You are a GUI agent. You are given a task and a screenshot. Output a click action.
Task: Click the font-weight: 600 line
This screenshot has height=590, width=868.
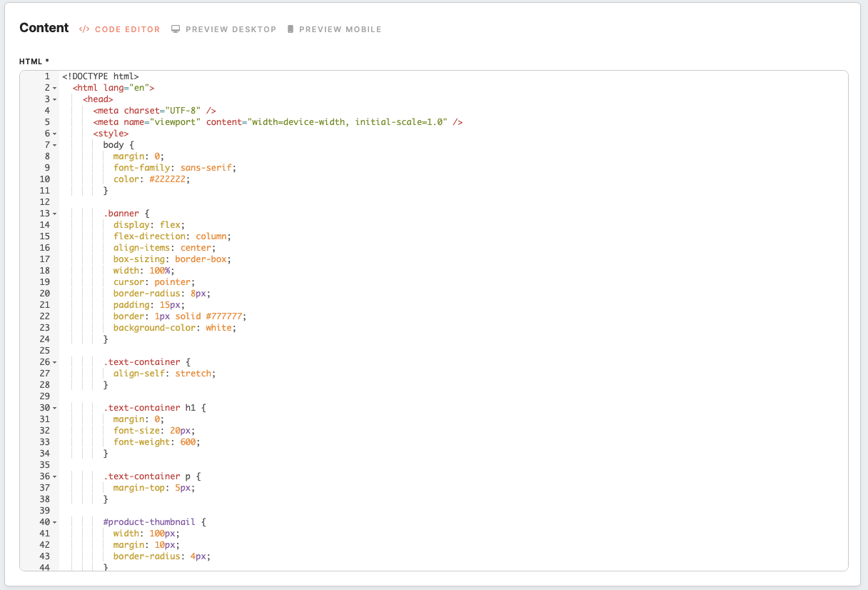[x=157, y=442]
